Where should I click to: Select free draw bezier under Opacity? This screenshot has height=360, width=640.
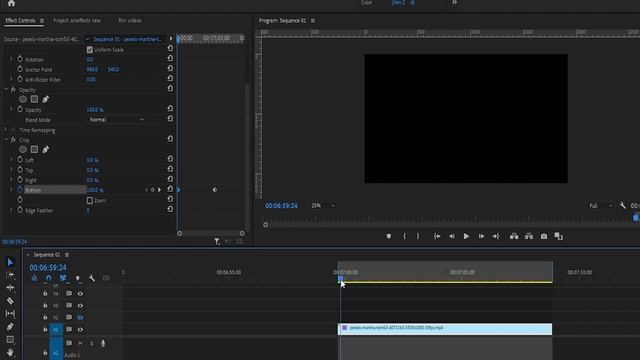point(46,99)
